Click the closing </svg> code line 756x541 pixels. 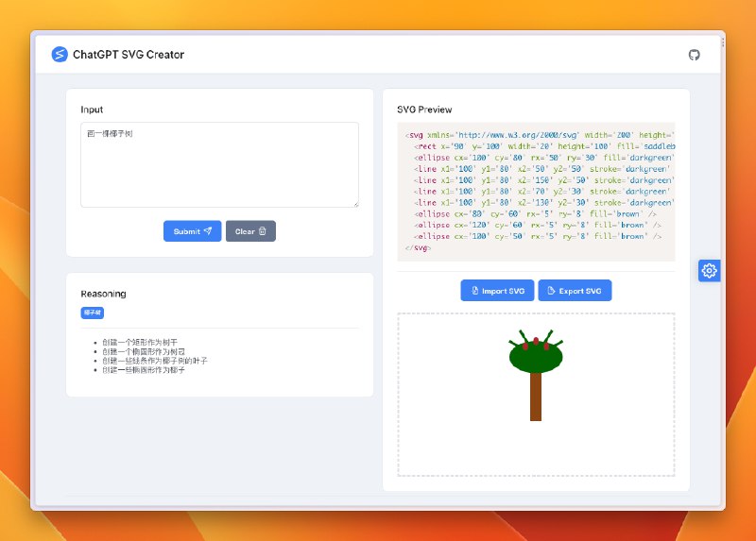[x=418, y=247]
